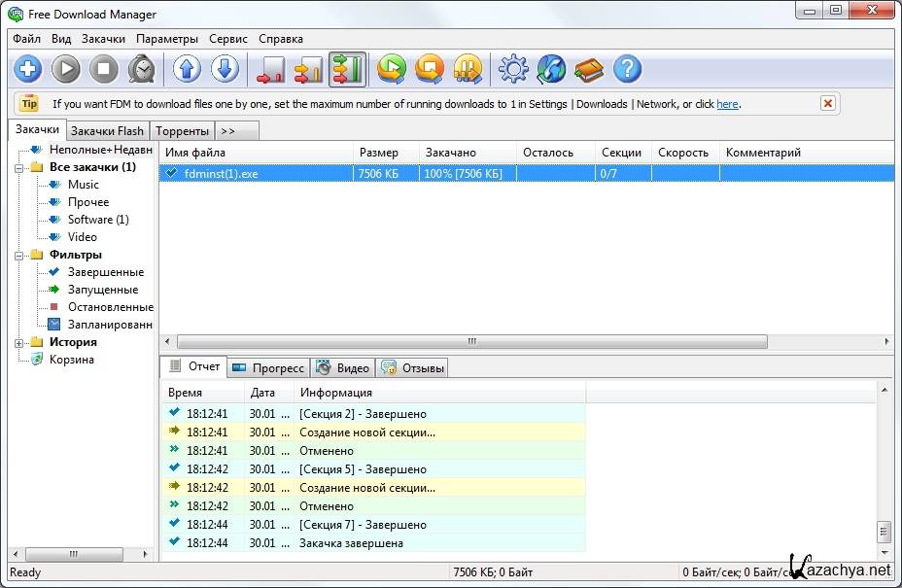Screen dimensions: 902x588
Task: Click the move download up arrow icon
Action: (187, 69)
